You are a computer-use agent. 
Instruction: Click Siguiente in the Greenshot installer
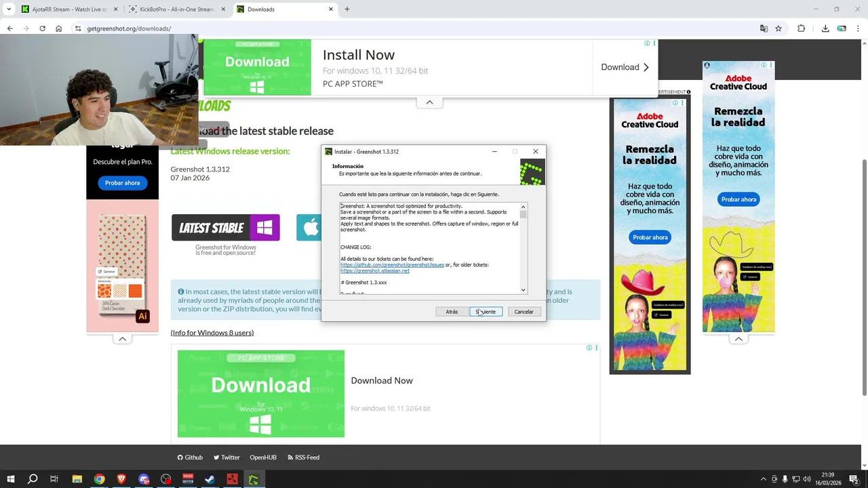[486, 312]
